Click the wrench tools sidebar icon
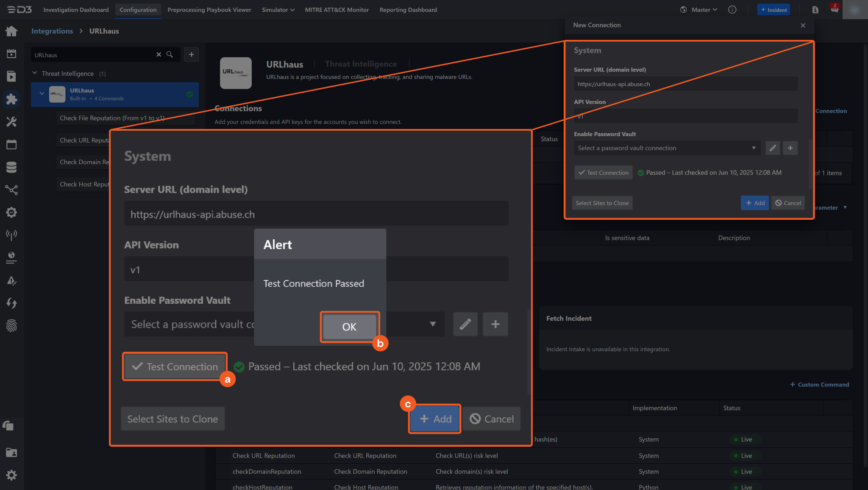The width and height of the screenshot is (868, 490). (11, 122)
